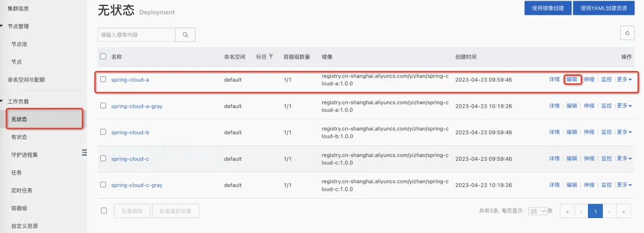
Task: Open the 有状态 menu item
Action: click(x=19, y=137)
